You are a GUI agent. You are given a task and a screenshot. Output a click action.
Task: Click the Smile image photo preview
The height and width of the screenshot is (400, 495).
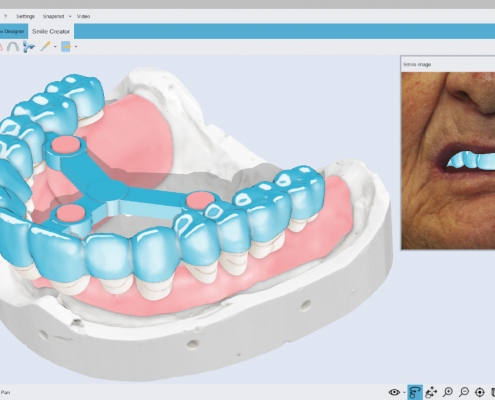click(448, 160)
